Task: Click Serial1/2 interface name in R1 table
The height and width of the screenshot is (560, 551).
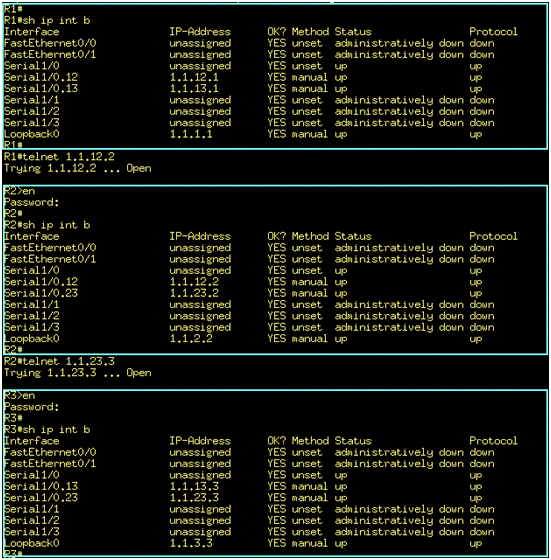Action: [31, 111]
